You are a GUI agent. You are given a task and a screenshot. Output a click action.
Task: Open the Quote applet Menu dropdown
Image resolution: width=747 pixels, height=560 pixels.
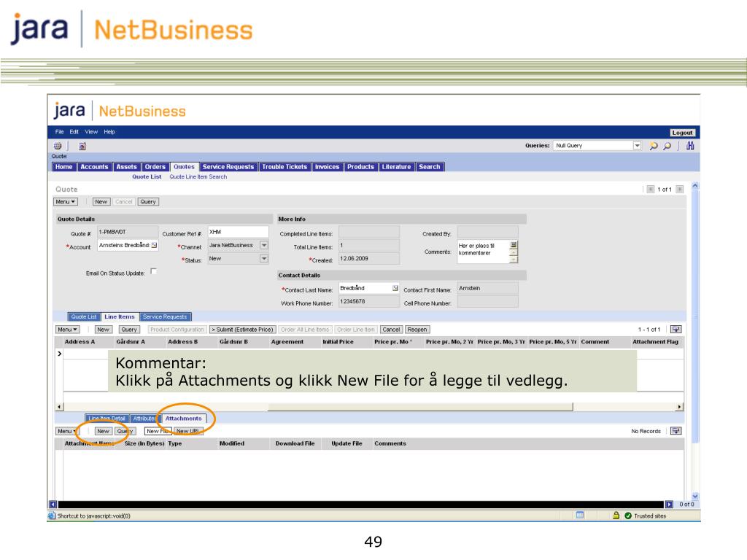pyautogui.click(x=65, y=202)
